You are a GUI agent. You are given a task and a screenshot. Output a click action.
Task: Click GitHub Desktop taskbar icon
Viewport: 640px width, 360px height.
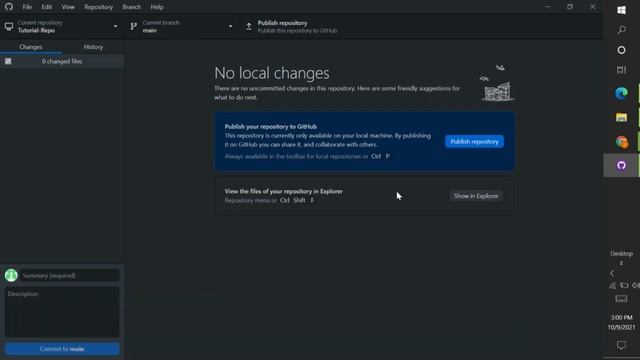621,165
